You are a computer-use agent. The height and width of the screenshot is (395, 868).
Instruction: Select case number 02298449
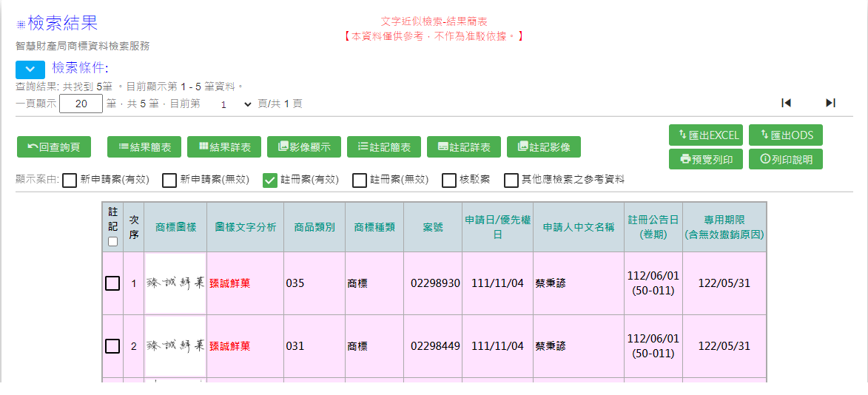click(435, 346)
